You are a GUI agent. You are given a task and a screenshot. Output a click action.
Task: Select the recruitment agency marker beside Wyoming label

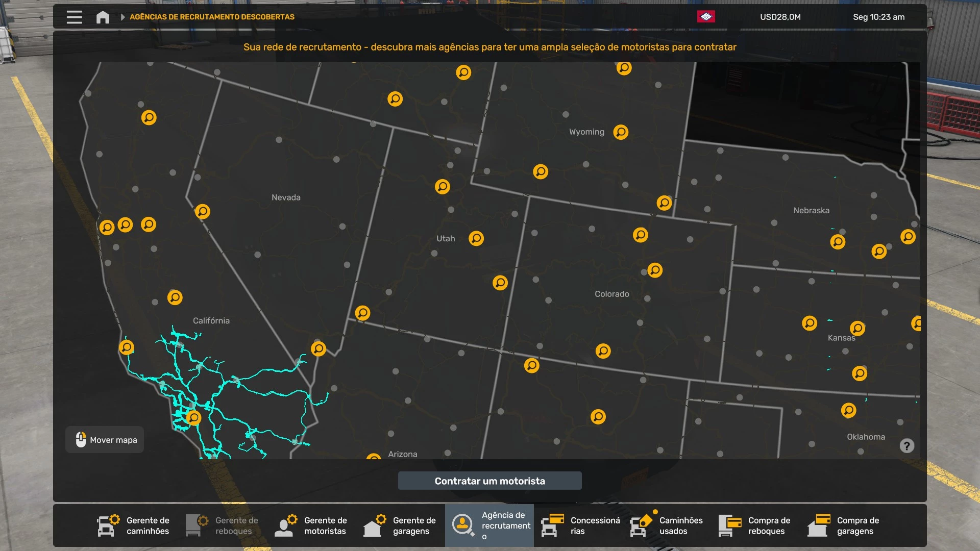coord(621,132)
